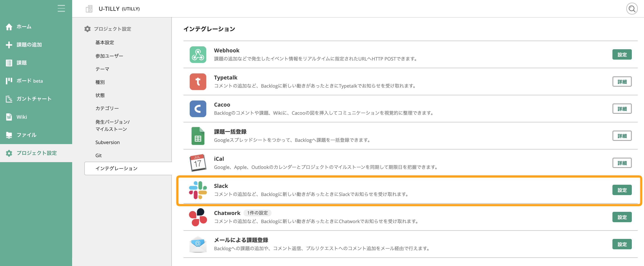644x266 pixels.
Task: Click the ガントチャート chart icon
Action: tap(9, 99)
